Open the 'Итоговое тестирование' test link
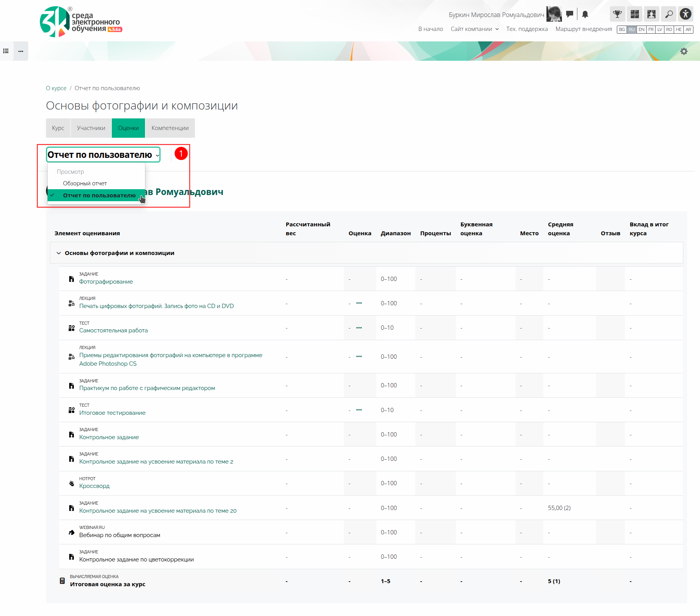Viewport: 700px width, 616px height. point(112,413)
